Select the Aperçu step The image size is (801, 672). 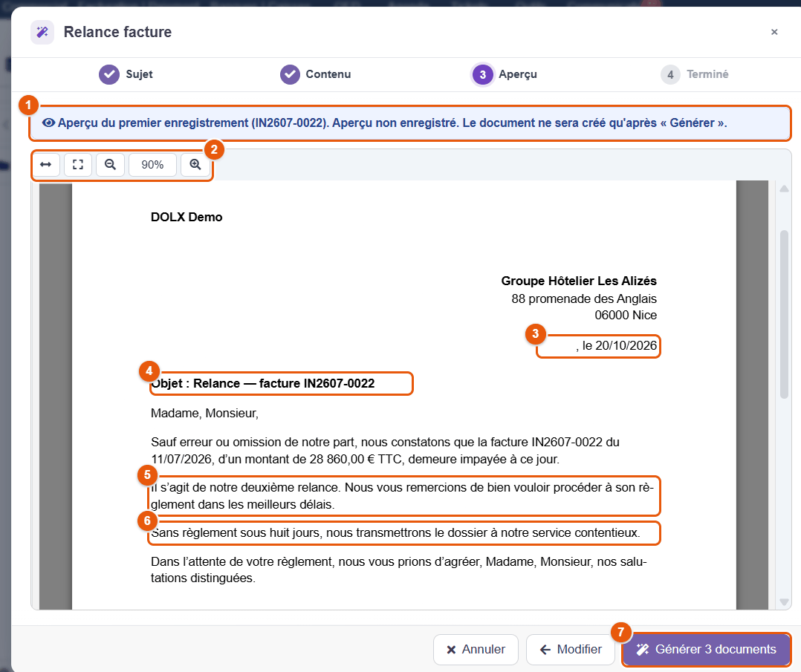click(x=505, y=74)
